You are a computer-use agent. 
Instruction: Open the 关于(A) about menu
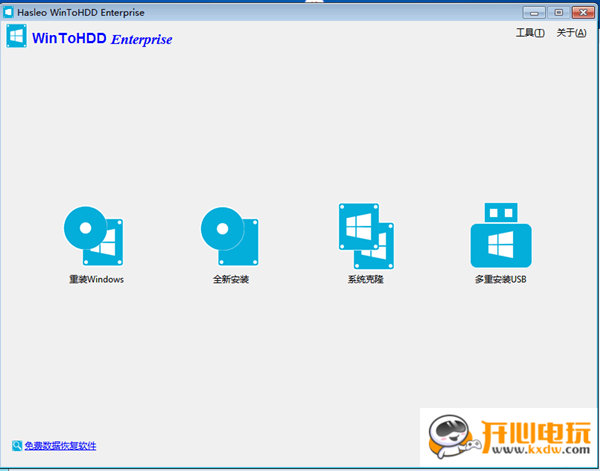click(x=571, y=33)
